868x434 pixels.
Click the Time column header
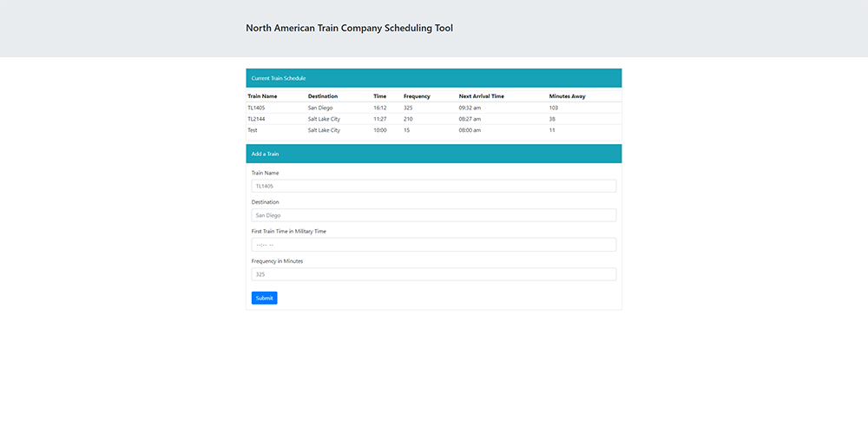pos(380,96)
